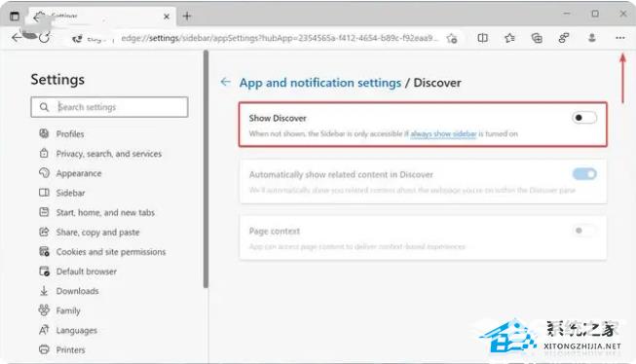
Task: Open the Collections icon
Action: [x=537, y=38]
